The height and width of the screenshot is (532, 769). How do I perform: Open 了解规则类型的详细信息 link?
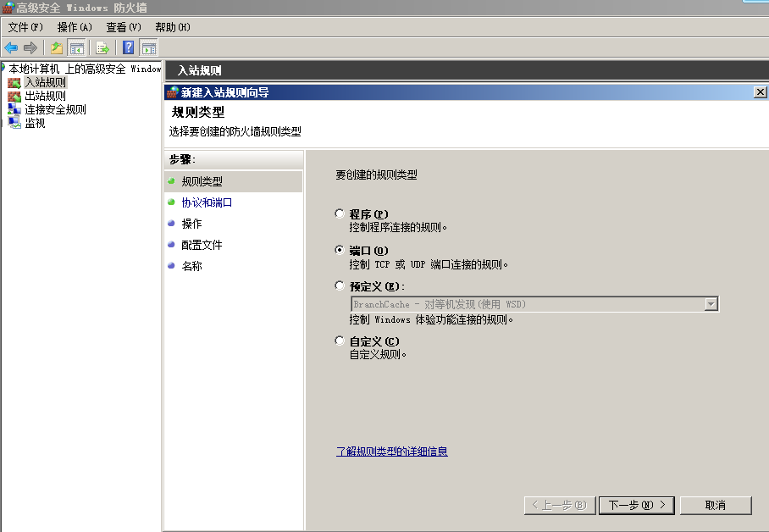[x=392, y=451]
